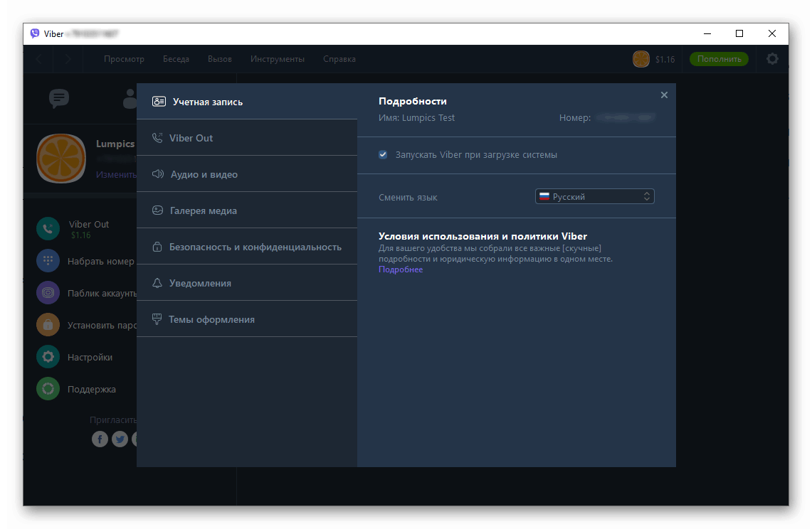Switch to Галерея медиа settings
Screen dimensions: 812x529
point(247,210)
